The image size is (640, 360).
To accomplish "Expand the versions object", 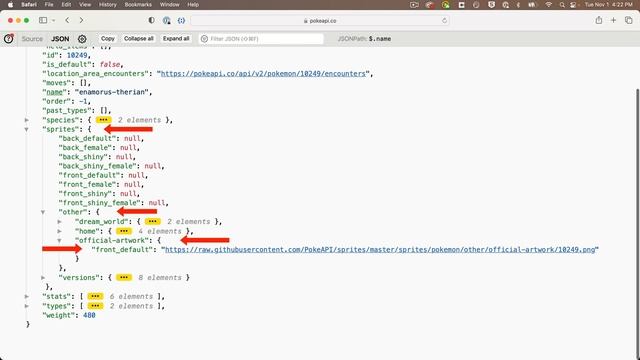I will [43, 278].
